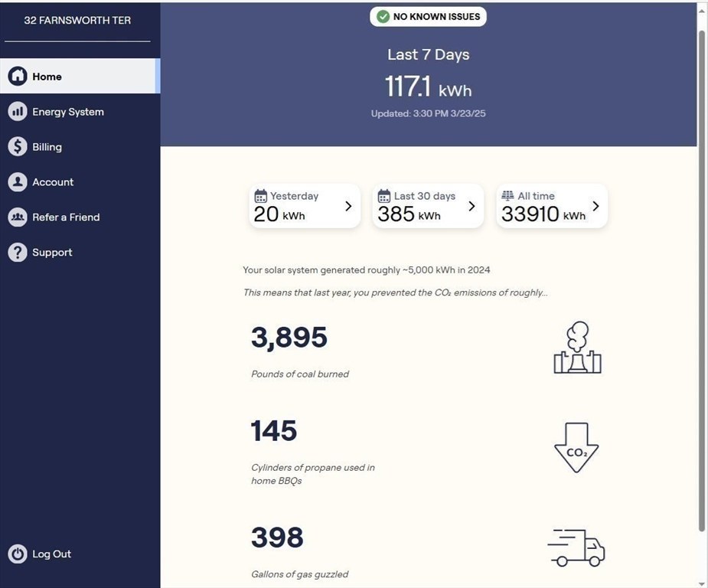Expand the All time card chevron
The width and height of the screenshot is (708, 588).
pos(596,206)
